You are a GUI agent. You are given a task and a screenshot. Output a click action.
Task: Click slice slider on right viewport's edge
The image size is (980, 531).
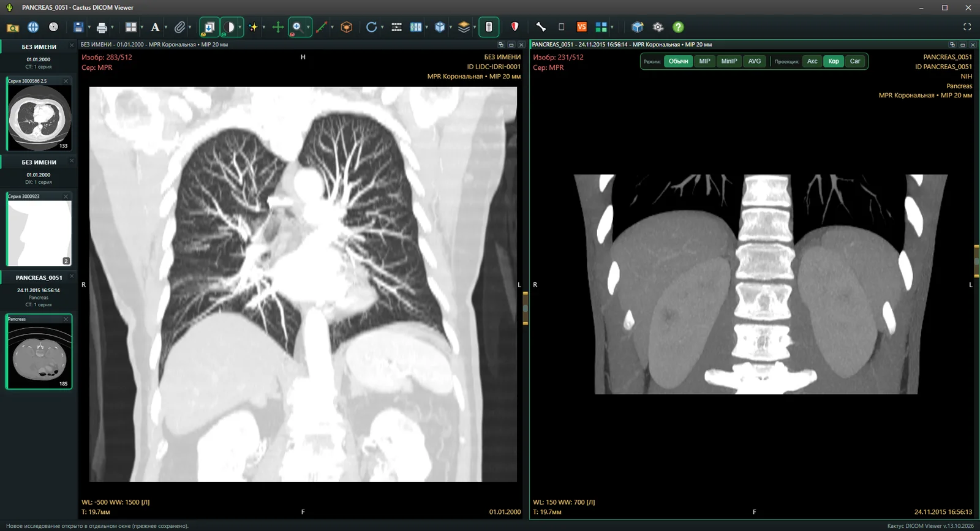[977, 262]
